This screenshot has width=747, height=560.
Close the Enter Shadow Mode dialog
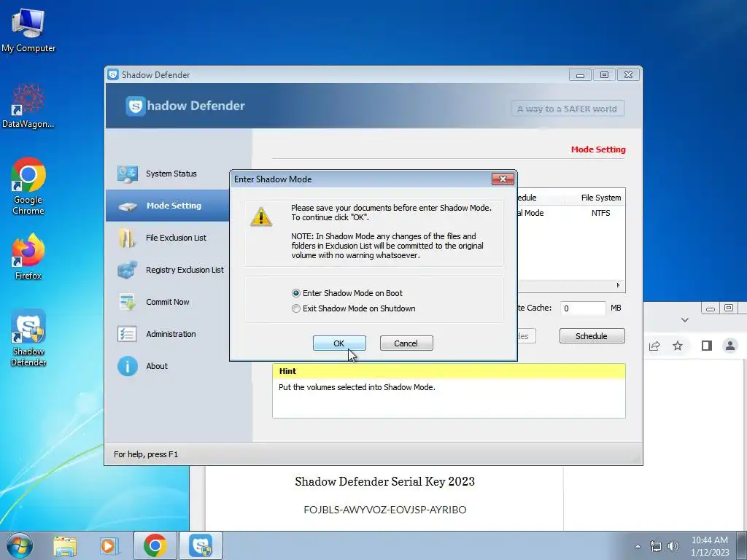[503, 179]
